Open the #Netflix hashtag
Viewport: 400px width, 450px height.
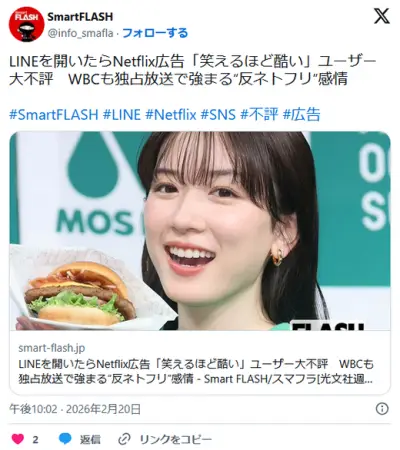pos(171,115)
